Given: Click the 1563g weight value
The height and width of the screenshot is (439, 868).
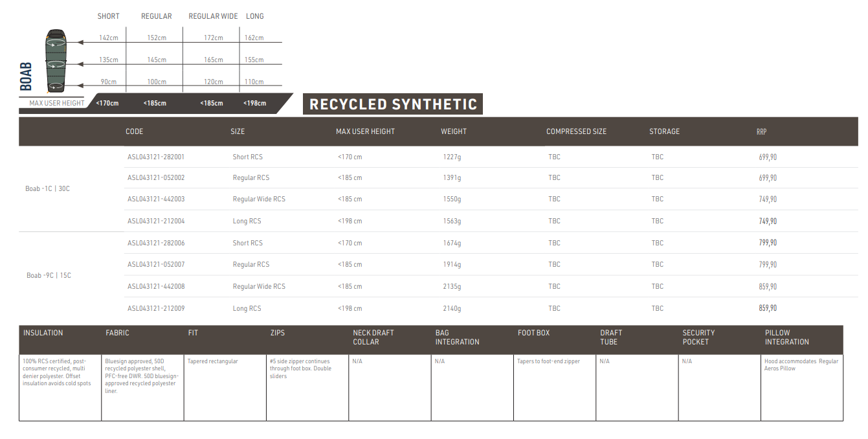Looking at the screenshot, I should click(452, 221).
